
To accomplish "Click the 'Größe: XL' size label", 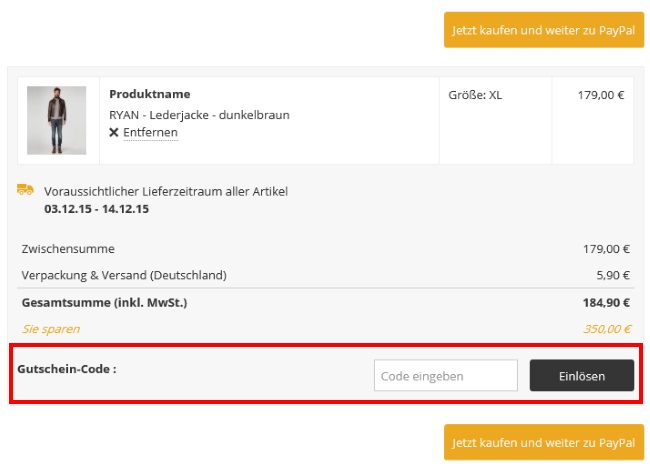I will [475, 95].
